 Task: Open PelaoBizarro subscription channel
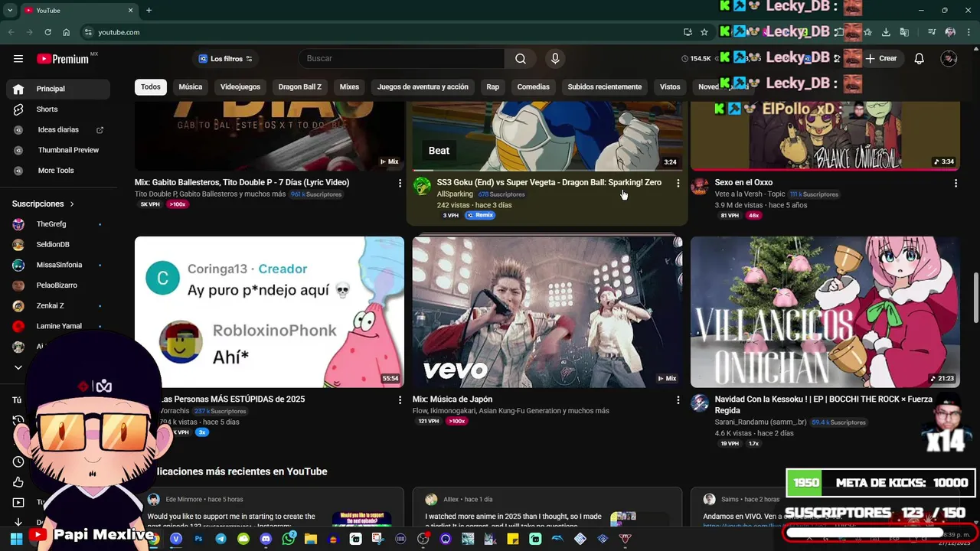[x=58, y=285]
